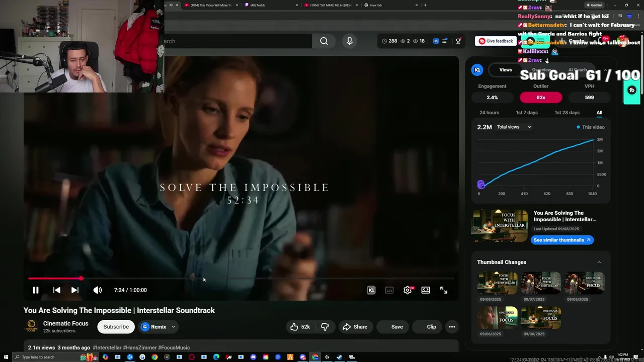Viewport: 644px width, 362px height.
Task: Dislike the video
Action: (325, 327)
